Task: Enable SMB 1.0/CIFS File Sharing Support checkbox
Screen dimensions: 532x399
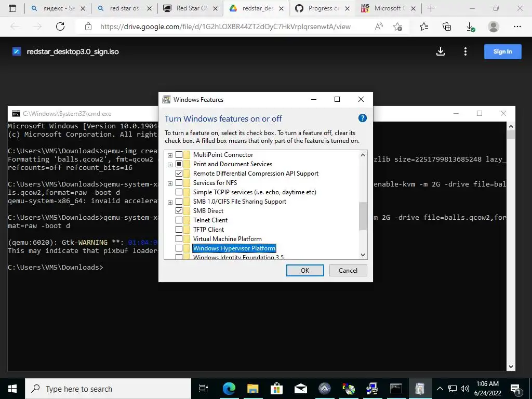Action: coord(179,202)
